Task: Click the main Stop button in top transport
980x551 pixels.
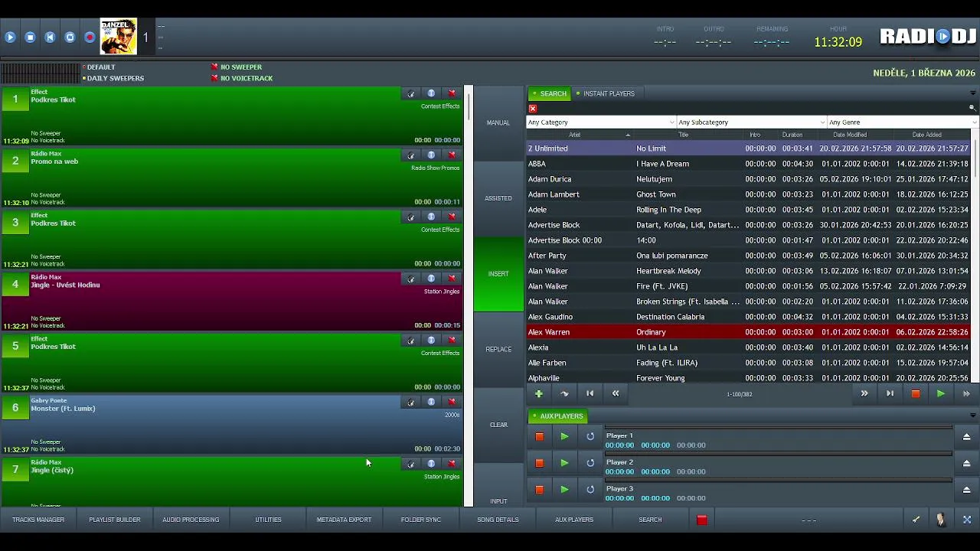Action: [x=30, y=37]
